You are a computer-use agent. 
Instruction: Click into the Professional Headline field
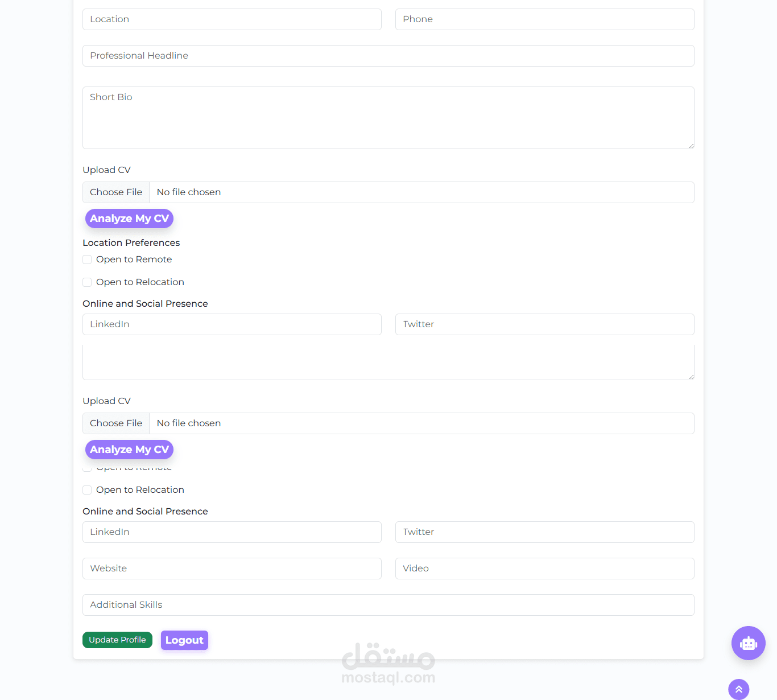coord(388,56)
